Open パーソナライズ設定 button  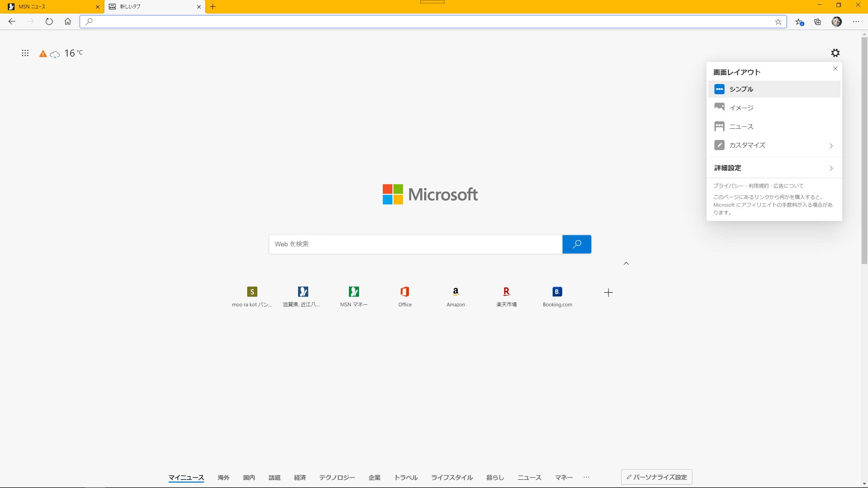pyautogui.click(x=656, y=477)
